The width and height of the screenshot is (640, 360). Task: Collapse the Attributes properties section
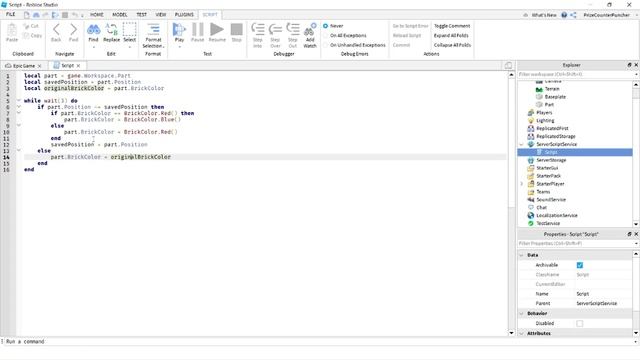(x=522, y=333)
